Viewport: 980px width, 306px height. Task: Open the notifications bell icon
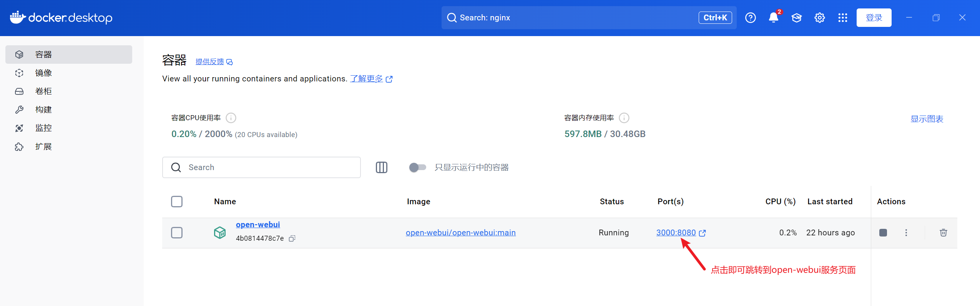774,18
